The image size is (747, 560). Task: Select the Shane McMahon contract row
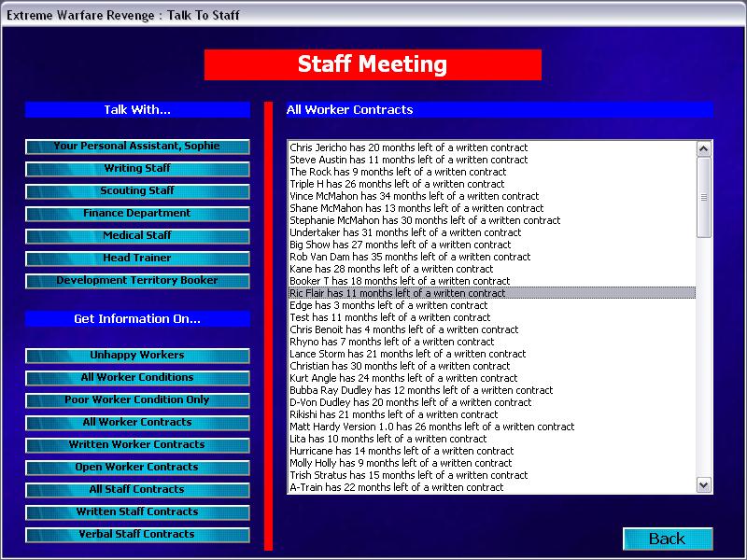(x=492, y=208)
